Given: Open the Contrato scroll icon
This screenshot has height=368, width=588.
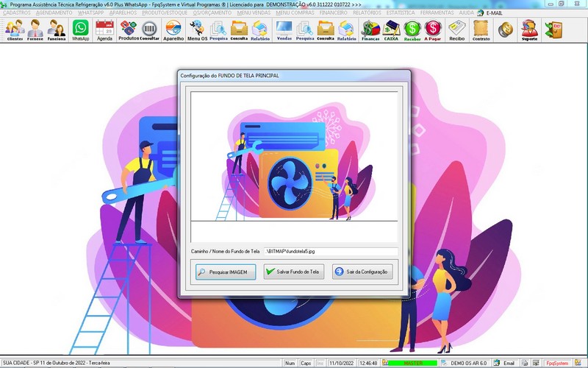Looking at the screenshot, I should (x=481, y=30).
